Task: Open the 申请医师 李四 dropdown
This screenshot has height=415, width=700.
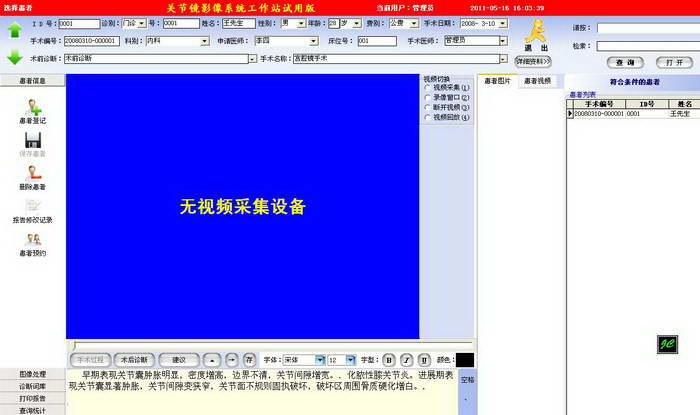Action: (x=313, y=41)
